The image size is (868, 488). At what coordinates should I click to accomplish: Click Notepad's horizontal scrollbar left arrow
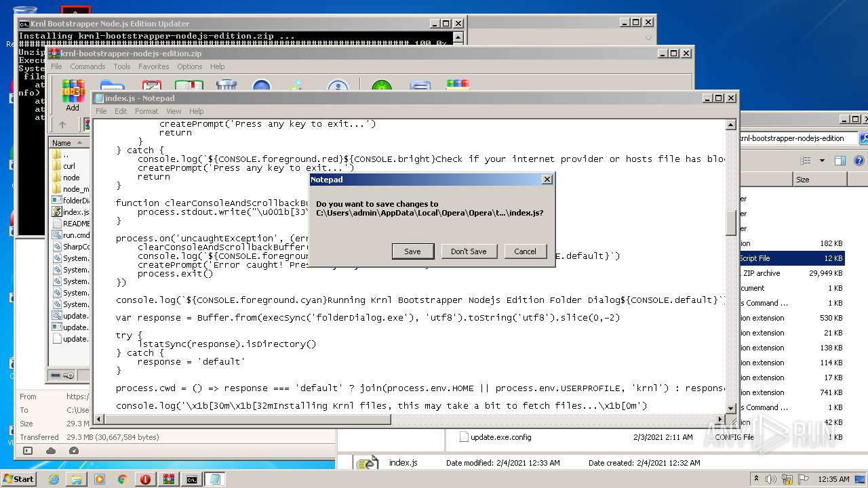coord(98,420)
